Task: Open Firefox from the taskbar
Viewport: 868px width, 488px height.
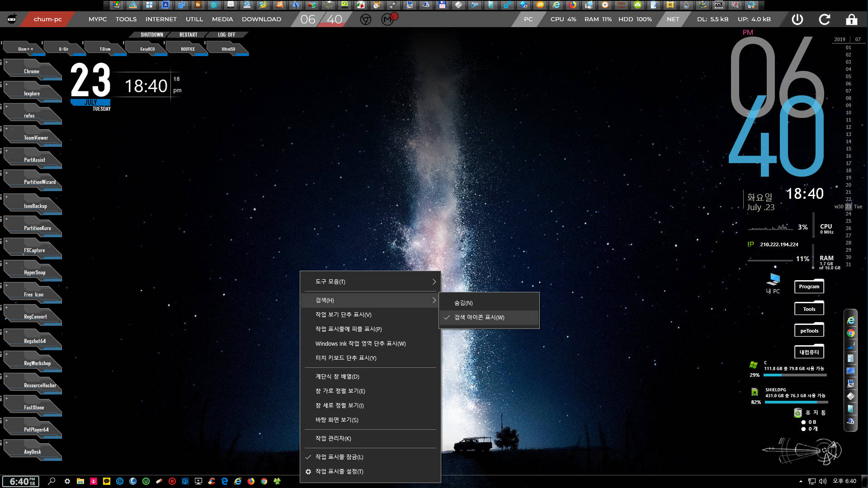Action: click(x=251, y=481)
